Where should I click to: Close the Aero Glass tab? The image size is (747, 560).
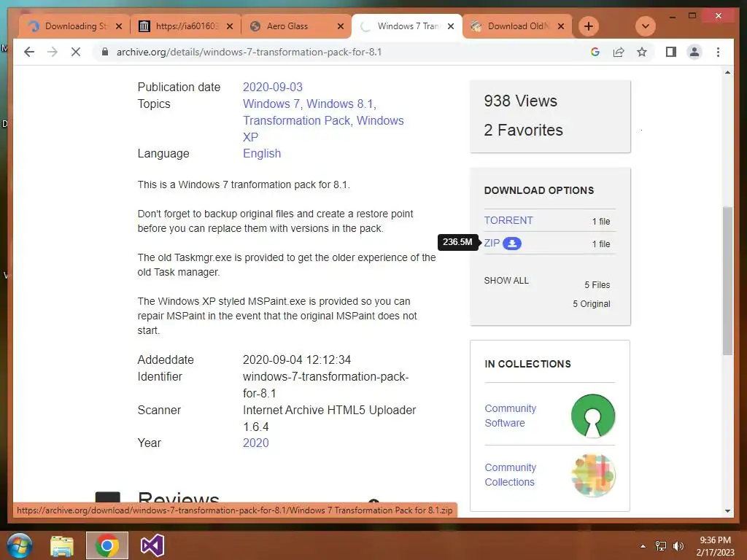point(340,26)
